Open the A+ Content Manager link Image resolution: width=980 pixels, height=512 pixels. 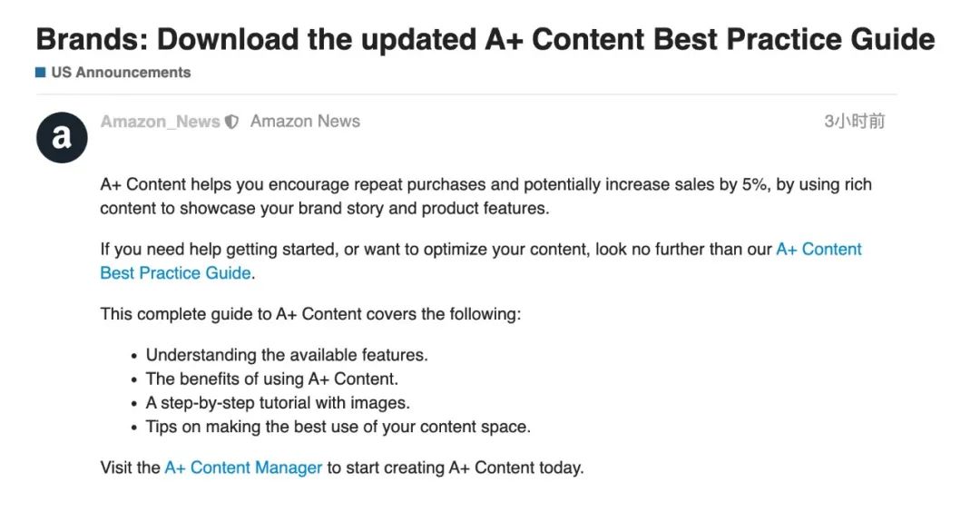coord(243,468)
